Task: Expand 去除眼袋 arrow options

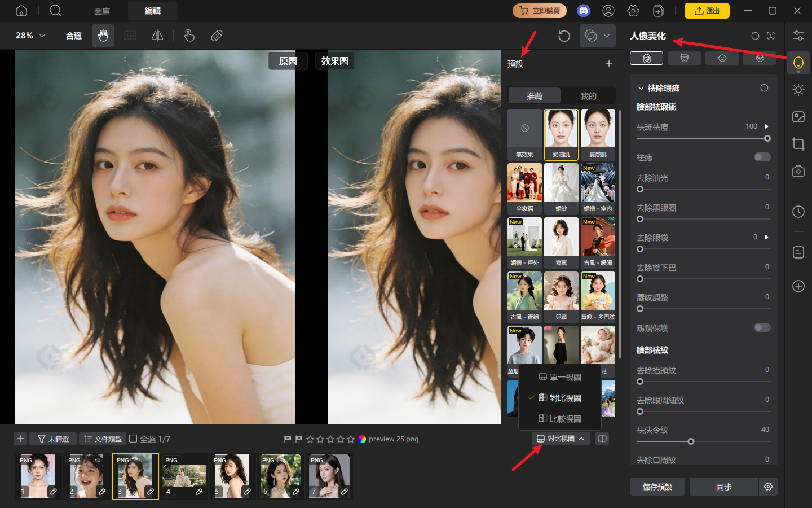Action: [767, 237]
